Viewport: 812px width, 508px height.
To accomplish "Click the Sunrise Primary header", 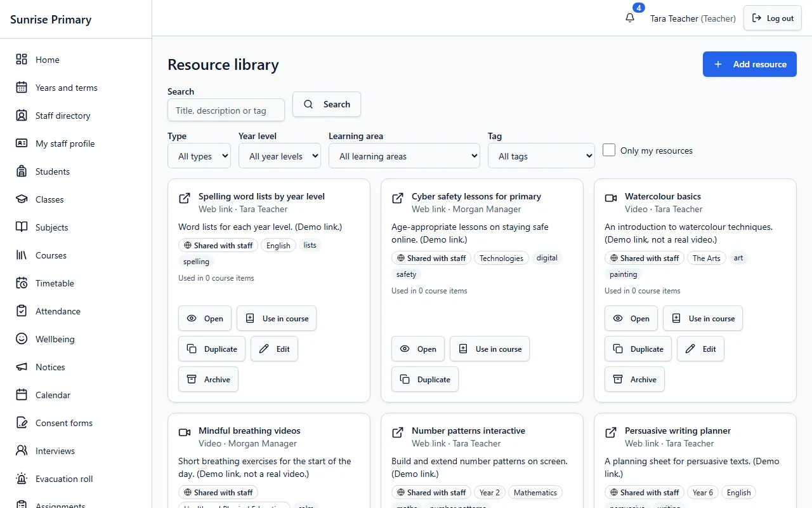I will pyautogui.click(x=51, y=19).
